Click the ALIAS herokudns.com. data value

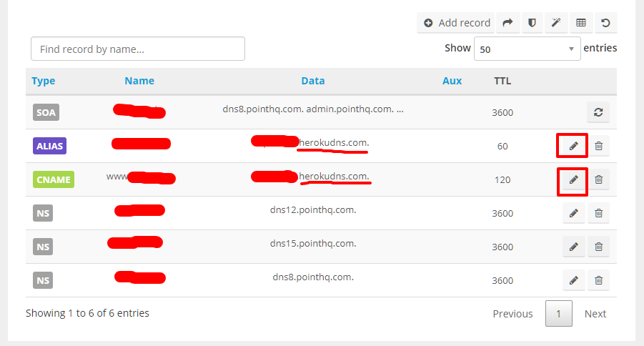[334, 142]
